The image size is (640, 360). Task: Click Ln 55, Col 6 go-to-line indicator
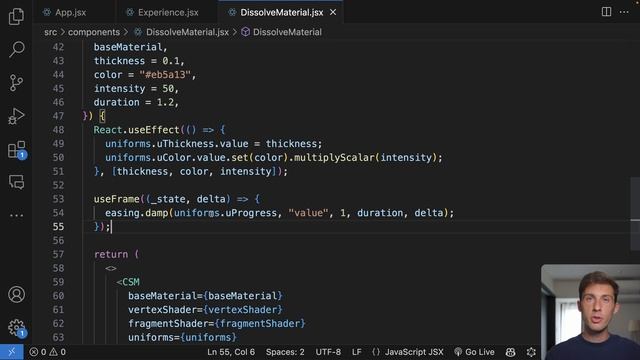[x=231, y=352]
